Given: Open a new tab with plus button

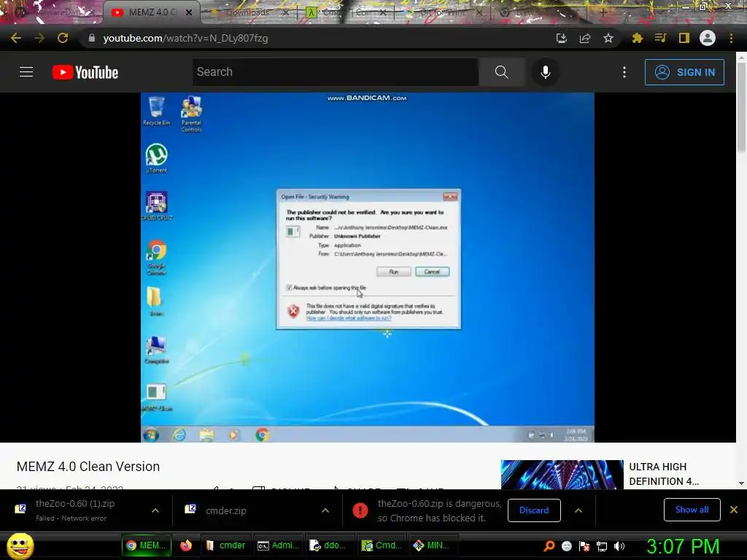Looking at the screenshot, I should click(603, 12).
